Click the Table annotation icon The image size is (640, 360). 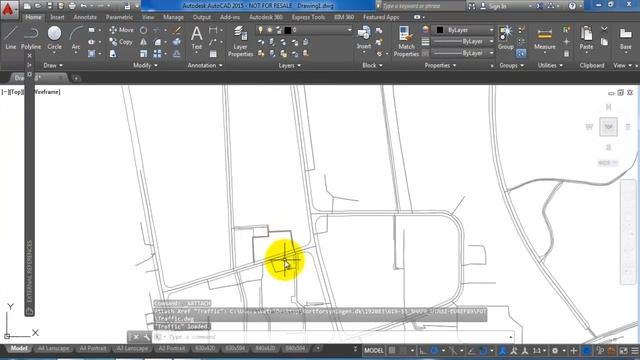213,53
